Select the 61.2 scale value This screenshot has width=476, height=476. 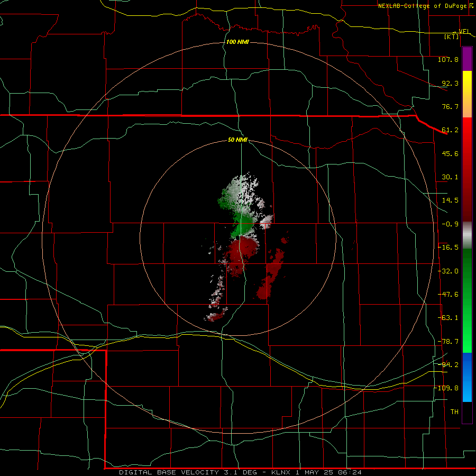click(450, 130)
